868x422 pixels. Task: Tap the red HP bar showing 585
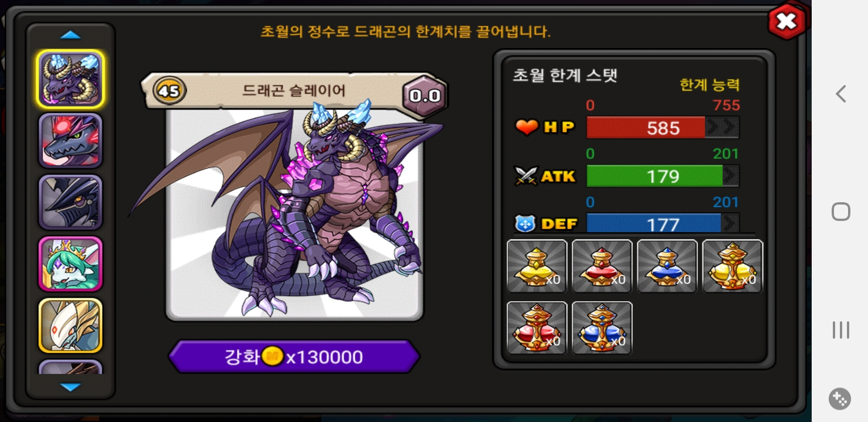tap(663, 128)
